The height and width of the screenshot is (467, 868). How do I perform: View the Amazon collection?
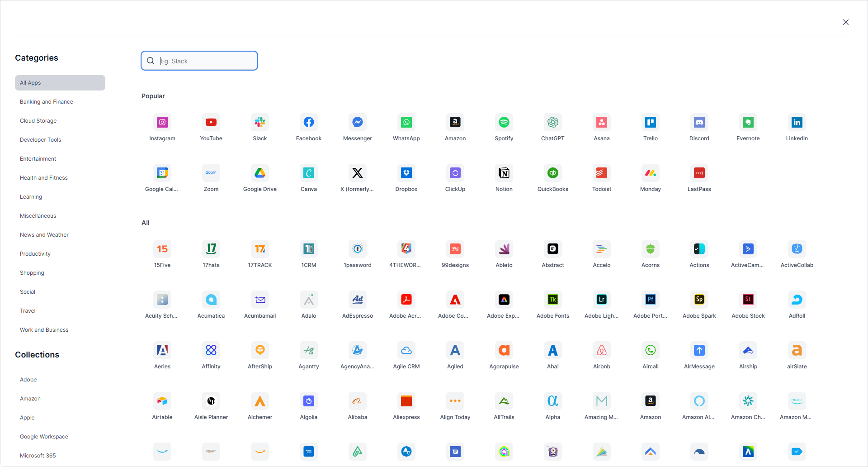click(x=60, y=399)
